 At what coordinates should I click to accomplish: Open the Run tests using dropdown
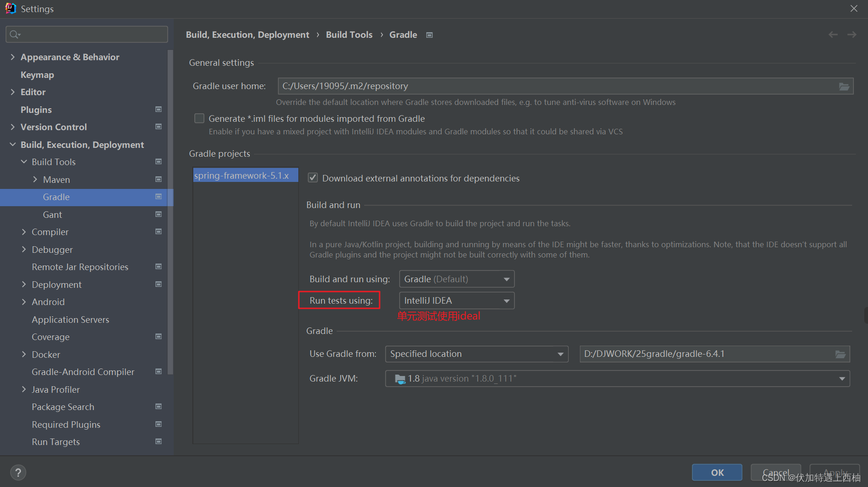(x=457, y=300)
